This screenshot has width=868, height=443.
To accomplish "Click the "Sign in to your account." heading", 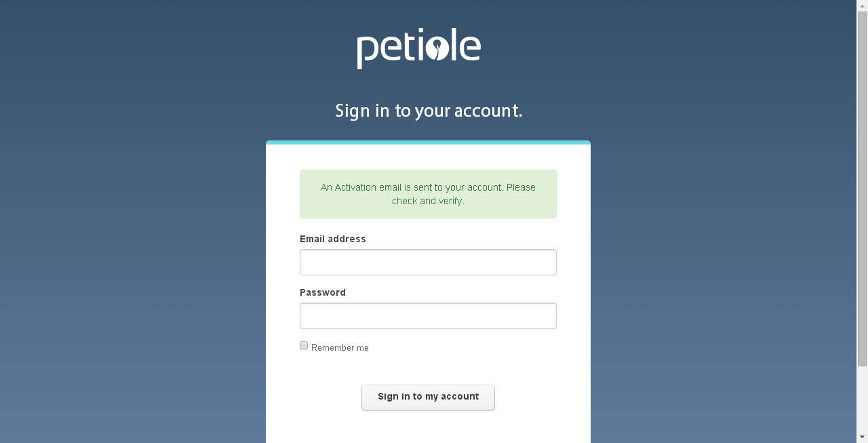I will tap(429, 111).
